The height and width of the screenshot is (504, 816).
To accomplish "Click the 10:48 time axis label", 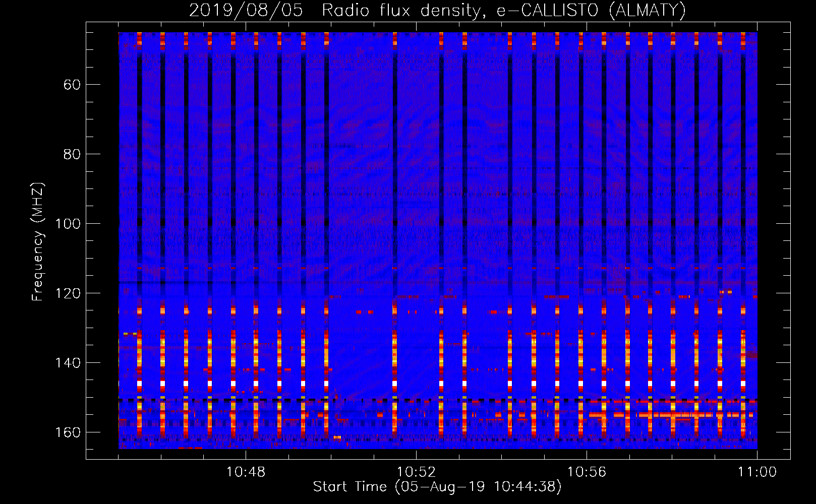I will [246, 472].
